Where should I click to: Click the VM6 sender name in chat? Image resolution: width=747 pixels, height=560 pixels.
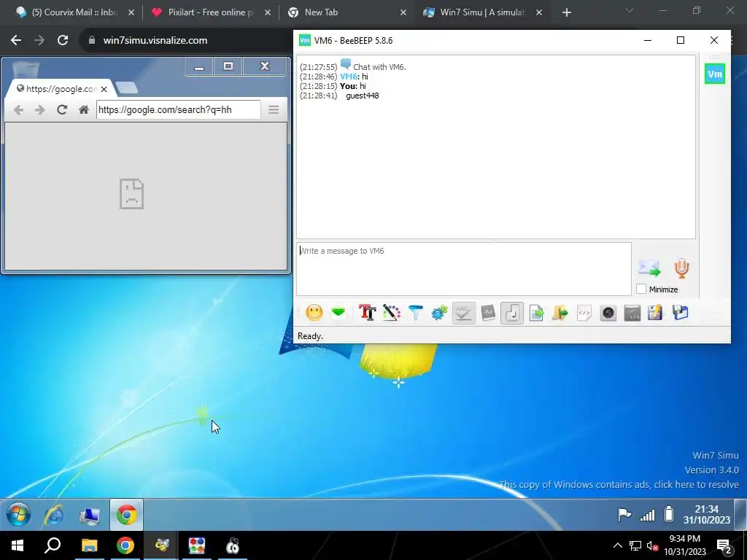(x=348, y=77)
